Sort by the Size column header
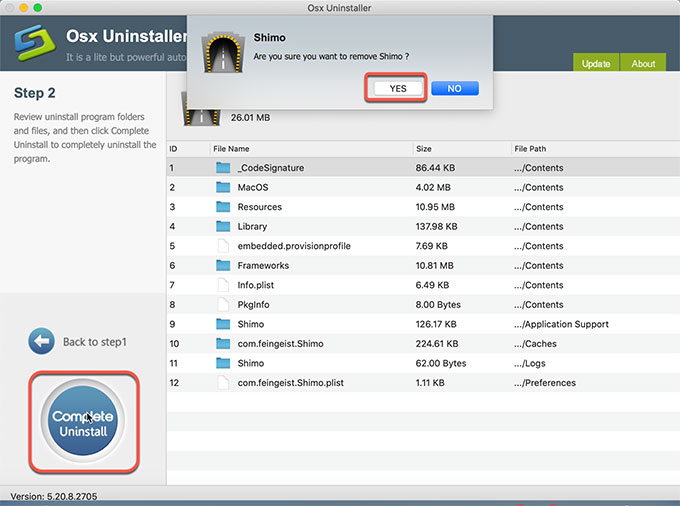This screenshot has width=680, height=506. 424,149
